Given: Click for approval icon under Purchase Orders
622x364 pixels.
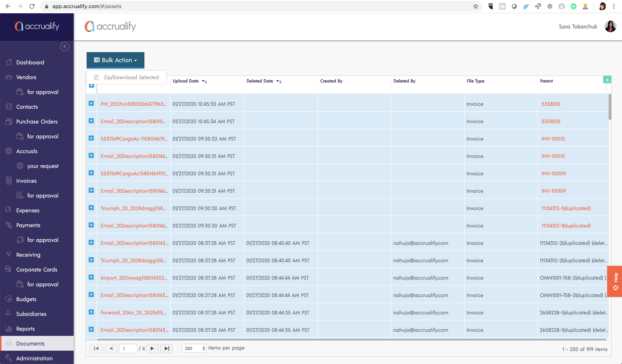Looking at the screenshot, I should [x=20, y=136].
